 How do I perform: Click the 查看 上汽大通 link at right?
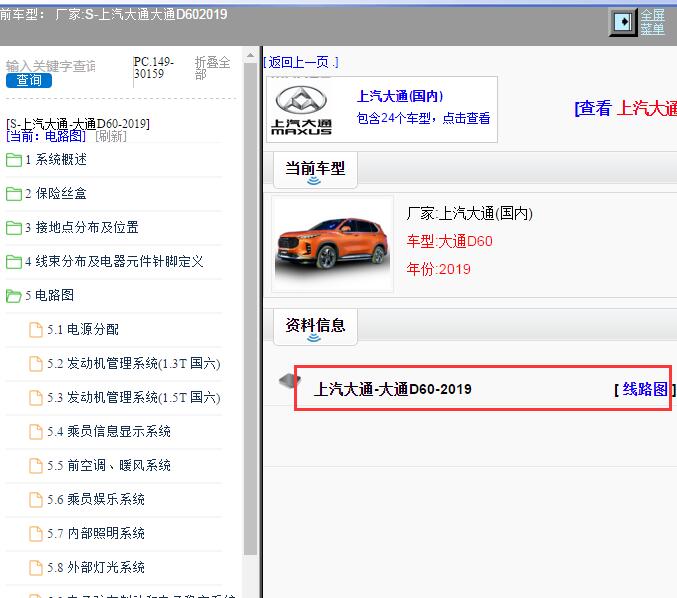click(x=625, y=108)
